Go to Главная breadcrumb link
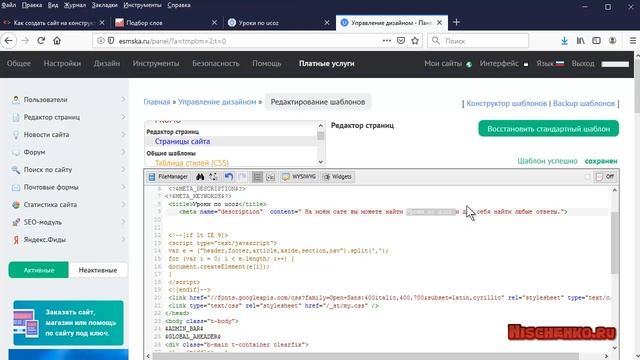Screen dimensions: 640x360 coord(157,102)
